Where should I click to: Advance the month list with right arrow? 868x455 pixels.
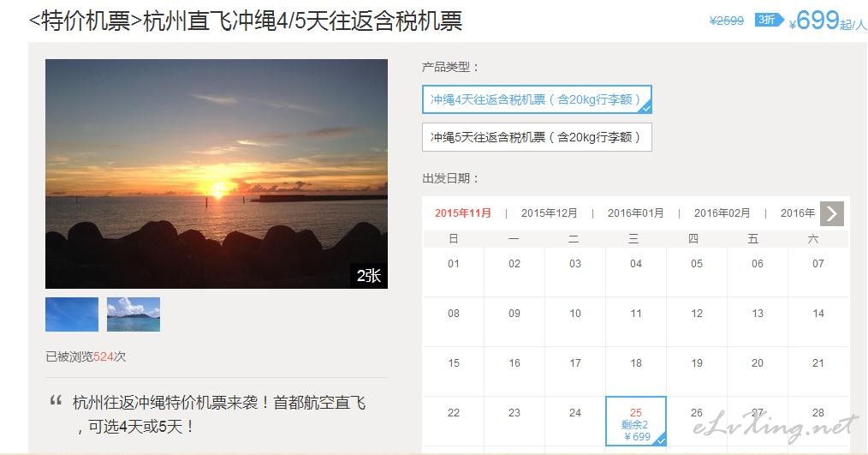click(831, 213)
